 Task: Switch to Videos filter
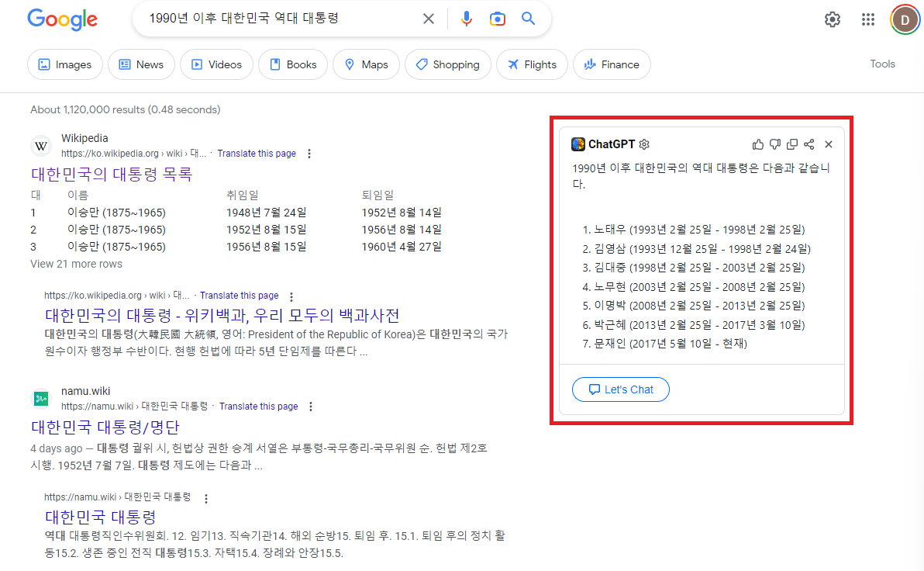[216, 64]
